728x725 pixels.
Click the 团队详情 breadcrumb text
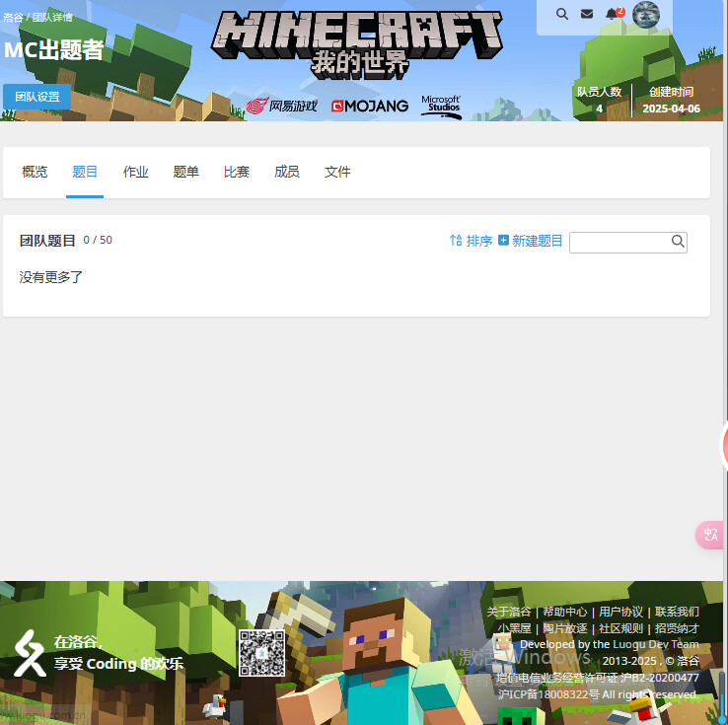click(x=52, y=18)
